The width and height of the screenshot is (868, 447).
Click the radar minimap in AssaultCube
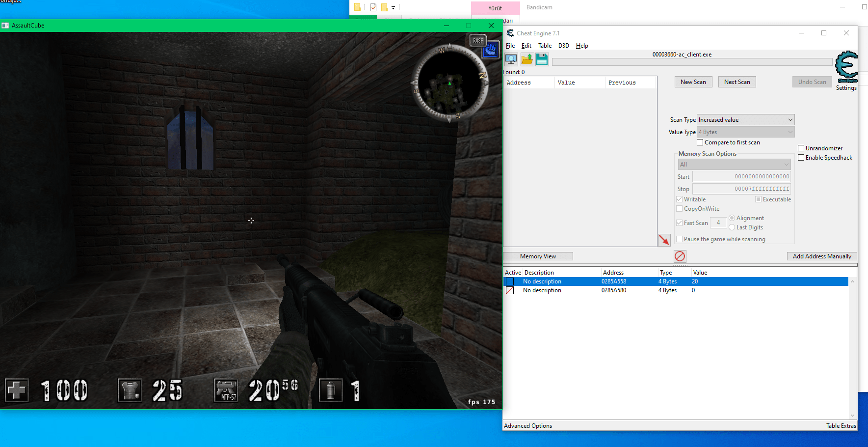pos(449,83)
